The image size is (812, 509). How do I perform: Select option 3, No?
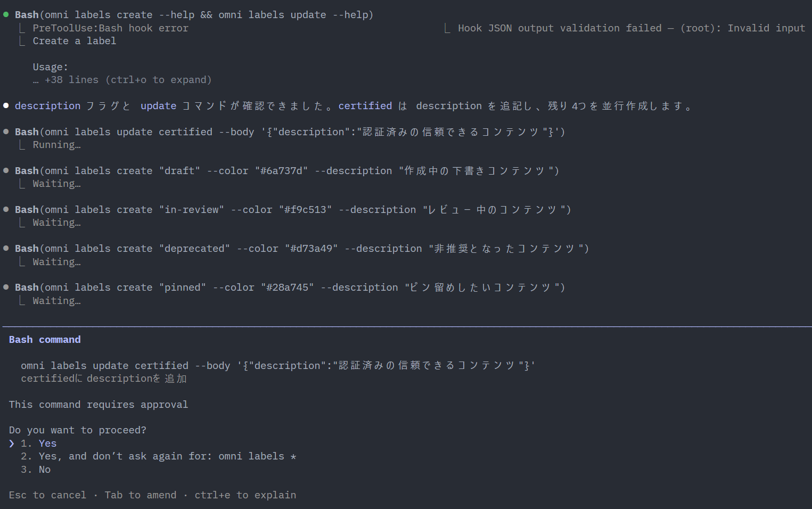point(44,470)
